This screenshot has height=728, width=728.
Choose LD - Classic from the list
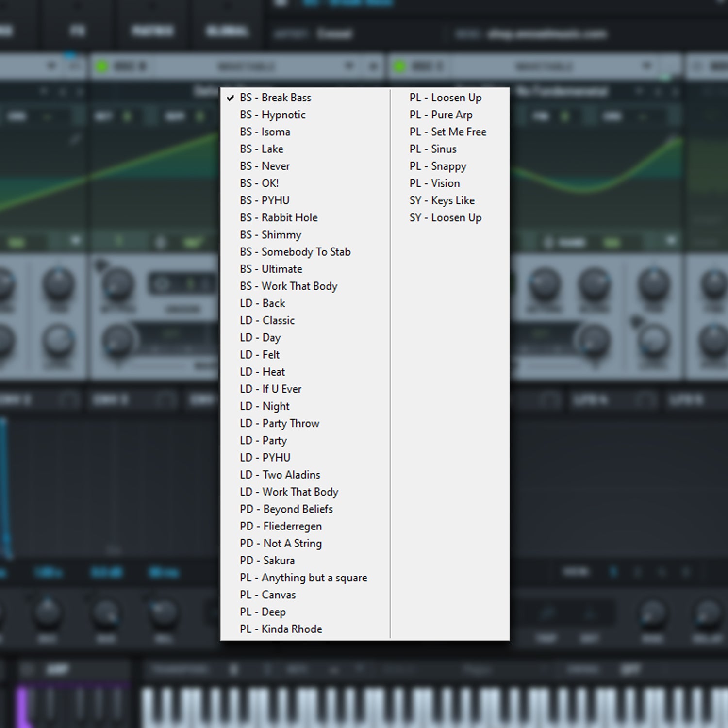coord(267,320)
